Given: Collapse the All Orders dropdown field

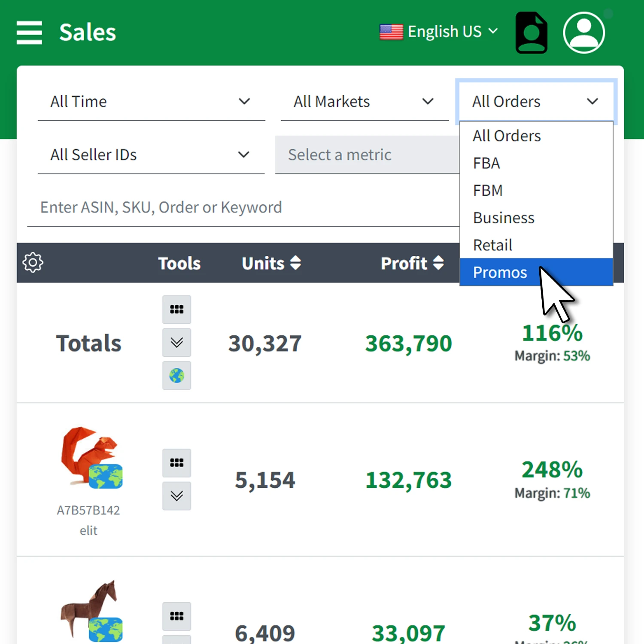Looking at the screenshot, I should pyautogui.click(x=536, y=102).
